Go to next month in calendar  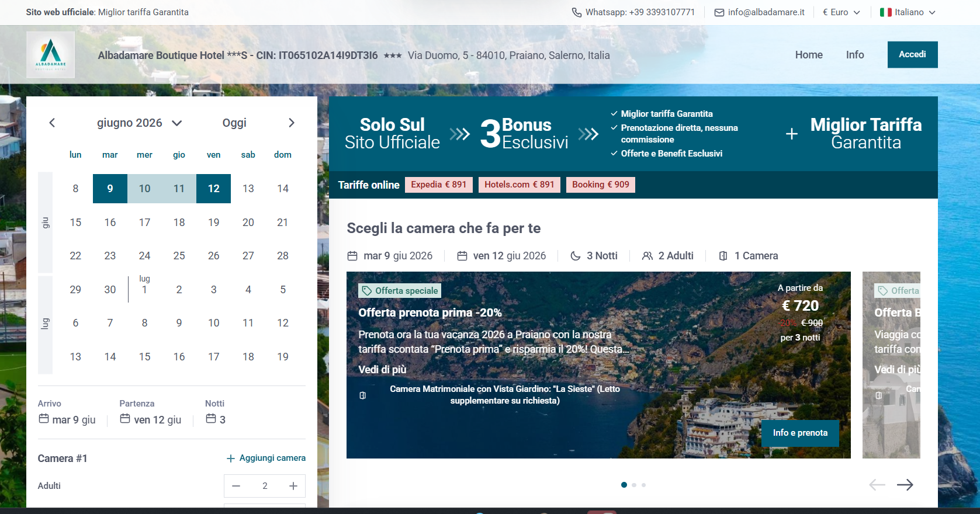[x=292, y=123]
